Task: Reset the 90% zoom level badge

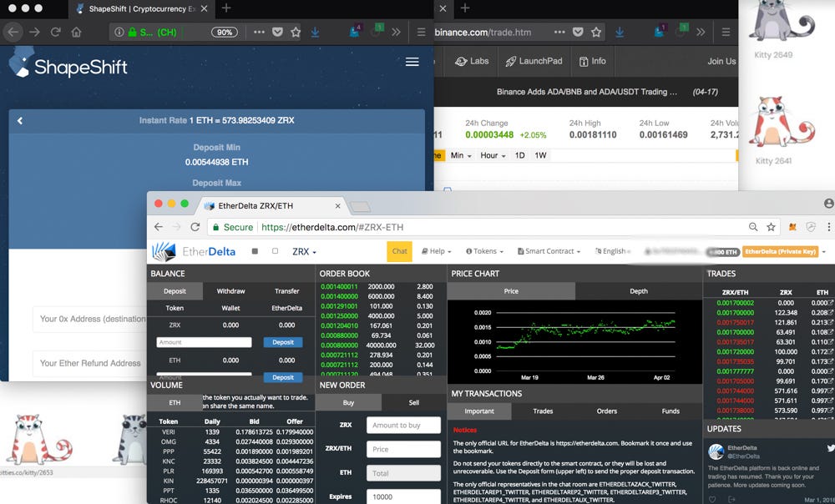Action: click(x=224, y=32)
